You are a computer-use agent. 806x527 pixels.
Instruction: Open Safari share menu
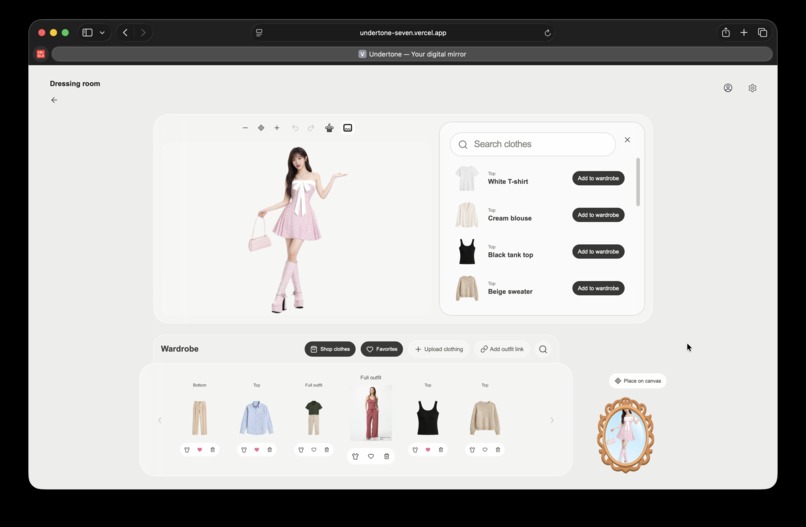(x=726, y=32)
